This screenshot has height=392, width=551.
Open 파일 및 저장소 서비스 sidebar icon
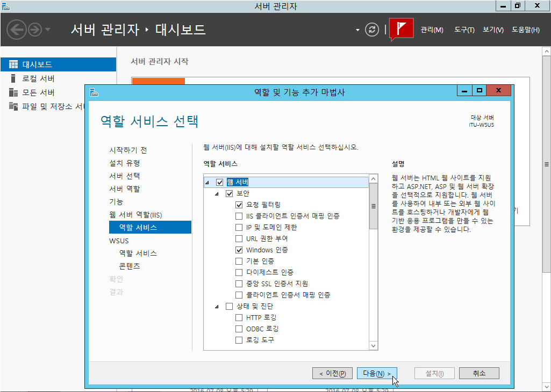click(13, 106)
